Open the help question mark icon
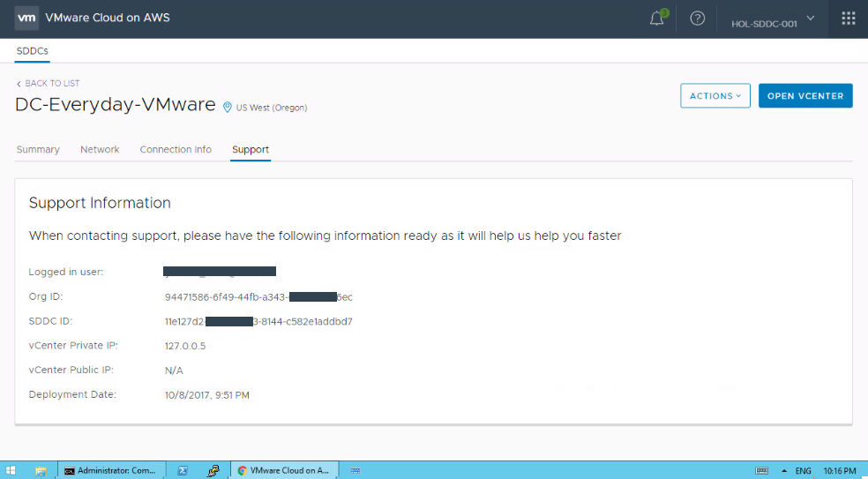Image resolution: width=868 pixels, height=479 pixels. (698, 19)
